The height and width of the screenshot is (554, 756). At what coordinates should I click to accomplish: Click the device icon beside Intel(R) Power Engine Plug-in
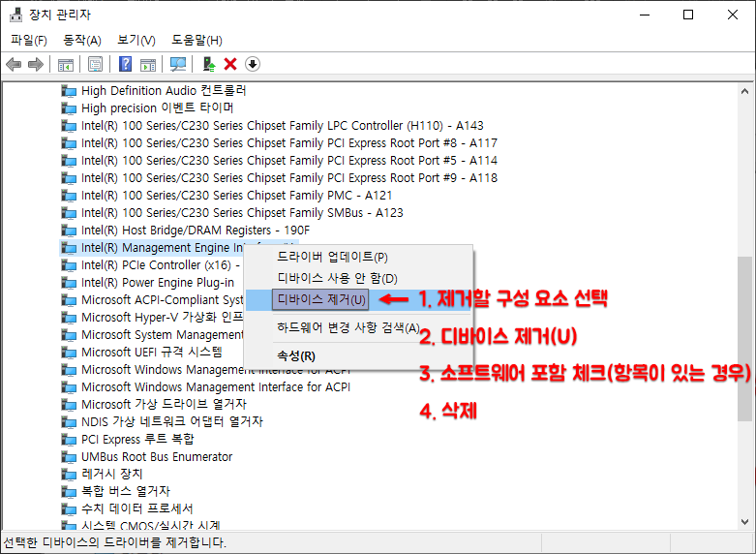tap(69, 282)
